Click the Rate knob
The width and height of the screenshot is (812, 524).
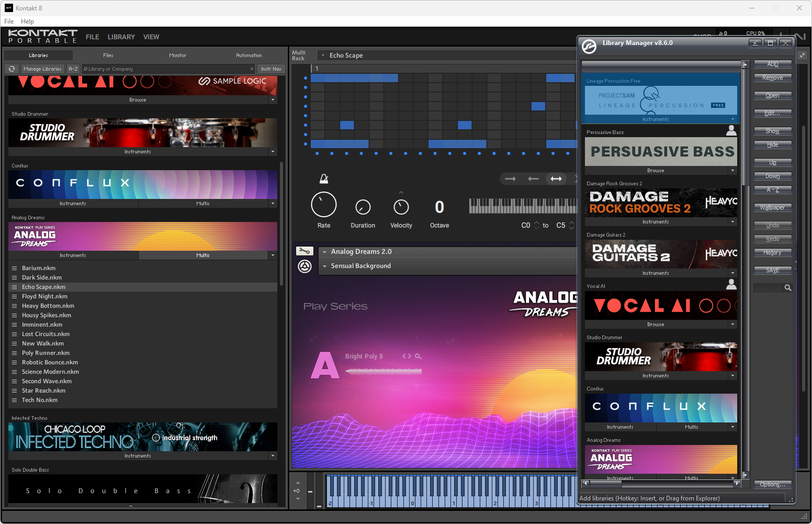click(x=324, y=205)
